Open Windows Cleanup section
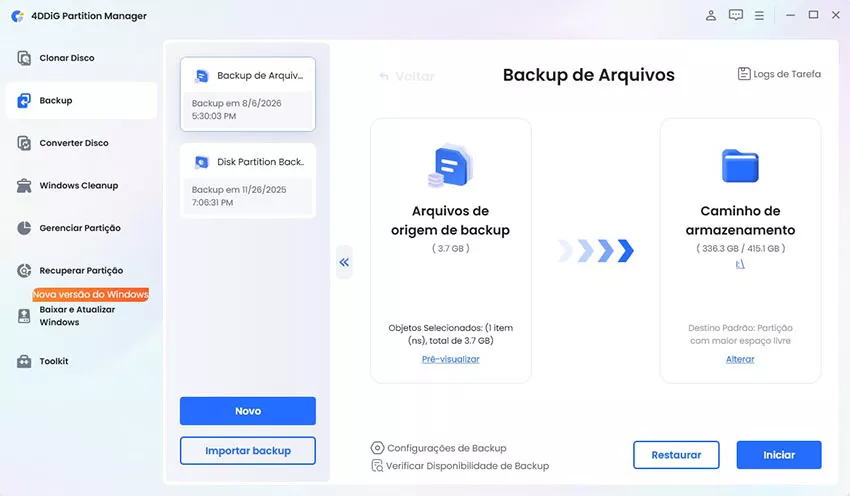The height and width of the screenshot is (496, 850). click(x=82, y=185)
